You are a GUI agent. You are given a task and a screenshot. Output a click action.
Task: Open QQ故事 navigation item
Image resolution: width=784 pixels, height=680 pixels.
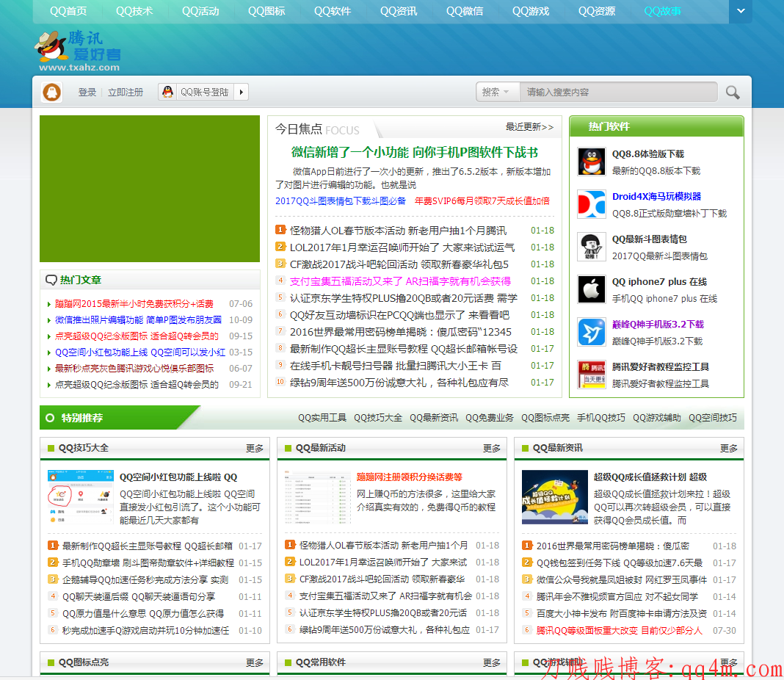click(x=662, y=11)
